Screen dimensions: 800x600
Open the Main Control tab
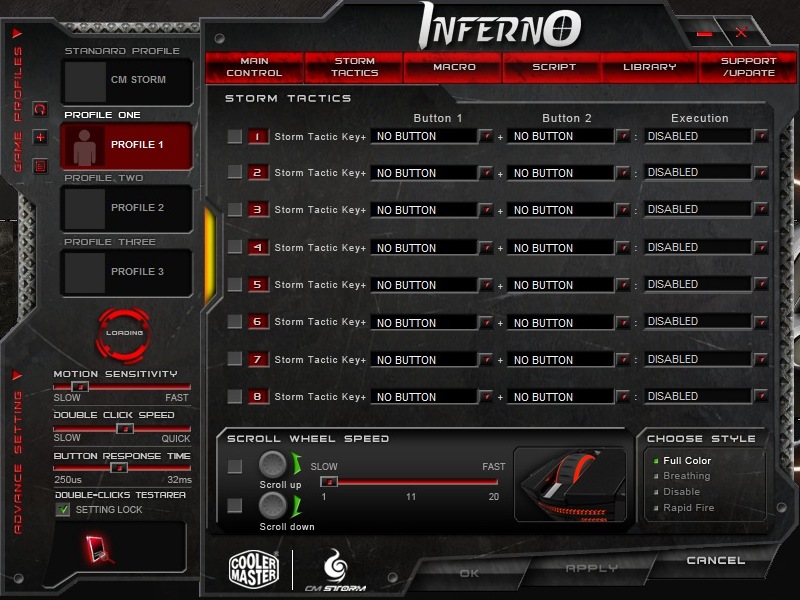coord(254,67)
